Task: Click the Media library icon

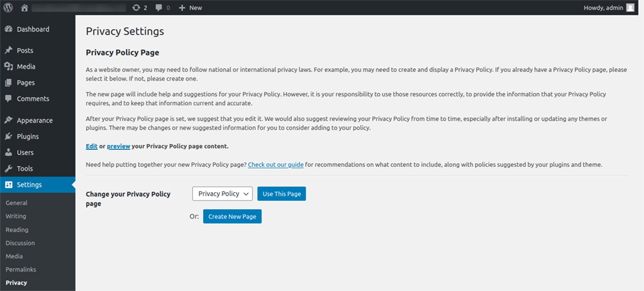Action: [8, 66]
